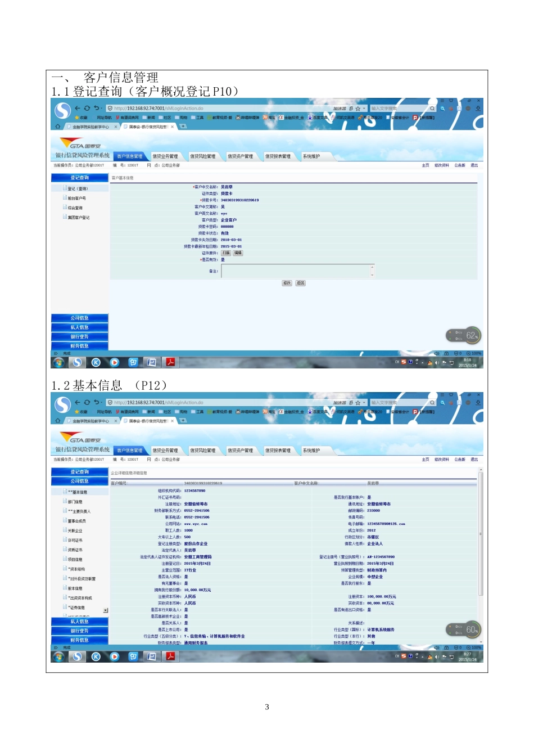
Task: Click 主页 link in upper screenshot
Action: click(x=426, y=165)
